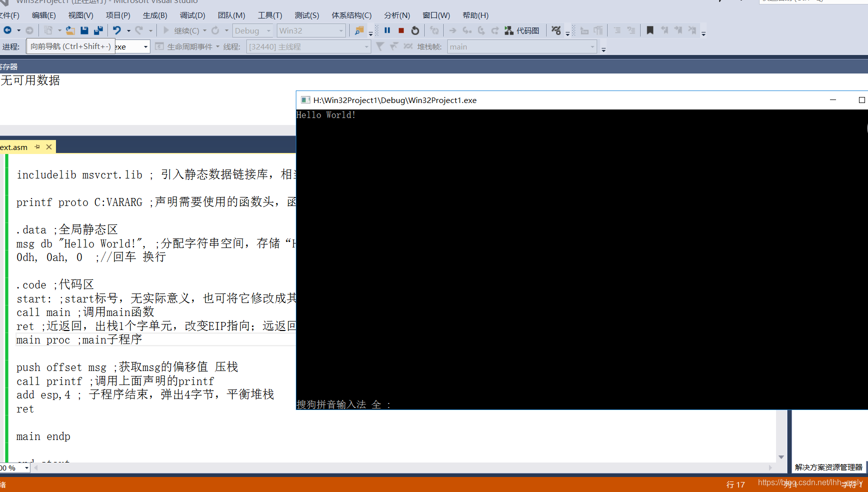Undo the last action

coord(117,30)
